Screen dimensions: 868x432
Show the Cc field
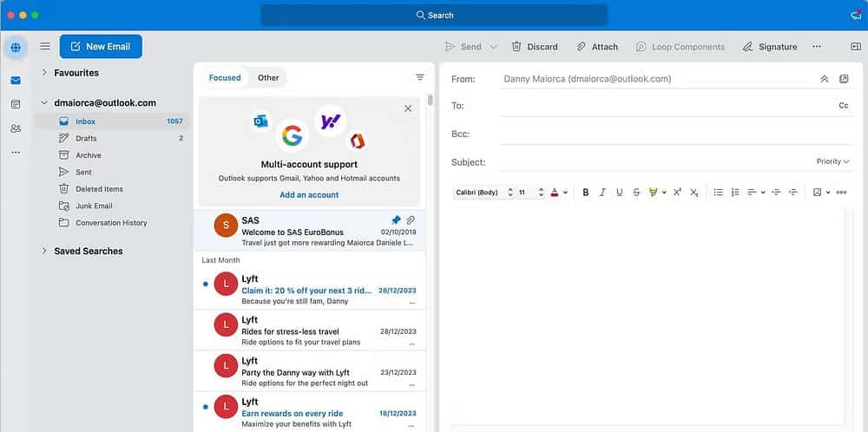pos(843,106)
